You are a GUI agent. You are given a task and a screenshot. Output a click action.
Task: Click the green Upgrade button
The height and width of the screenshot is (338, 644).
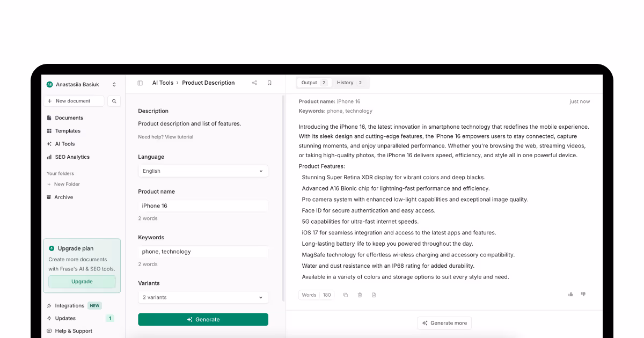pos(82,282)
